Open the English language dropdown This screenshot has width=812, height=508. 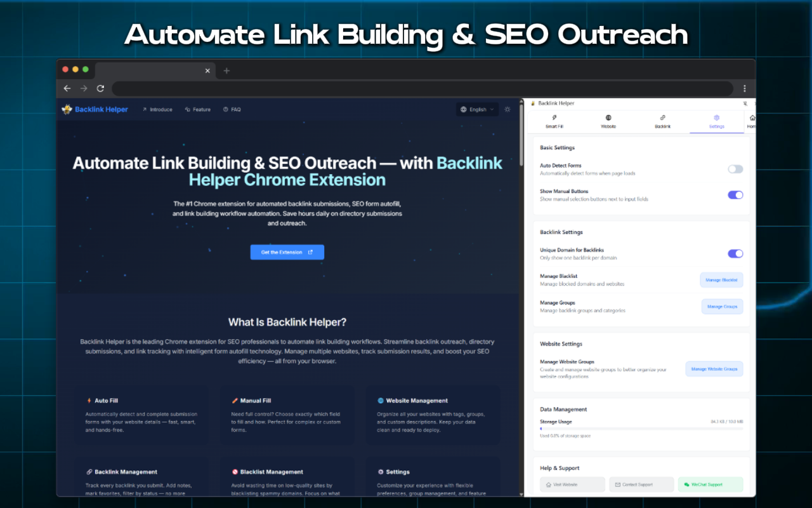[x=476, y=109]
